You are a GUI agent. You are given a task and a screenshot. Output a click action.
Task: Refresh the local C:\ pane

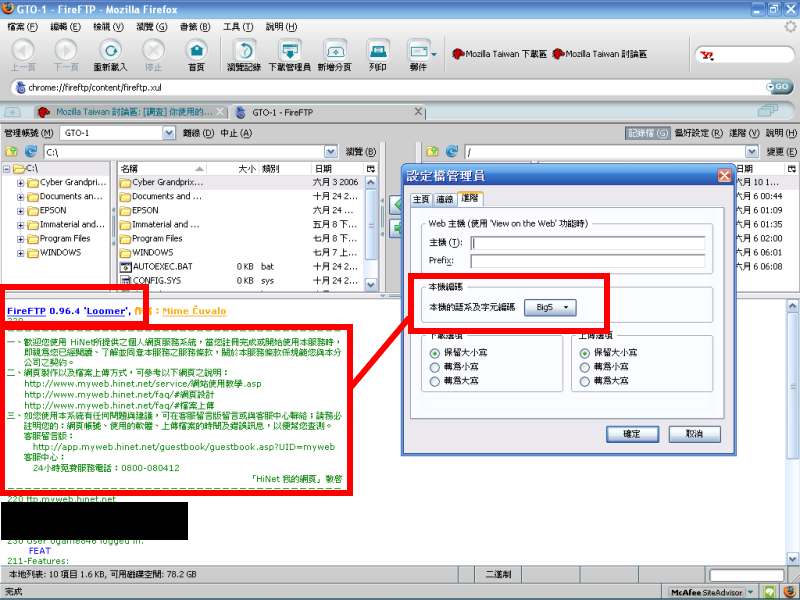(31, 152)
